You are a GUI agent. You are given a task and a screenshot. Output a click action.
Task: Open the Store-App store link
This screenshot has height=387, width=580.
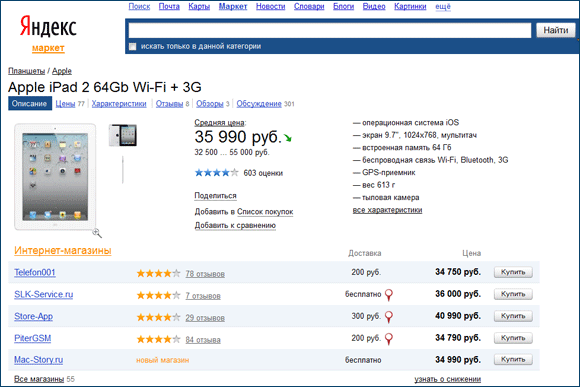pos(33,317)
